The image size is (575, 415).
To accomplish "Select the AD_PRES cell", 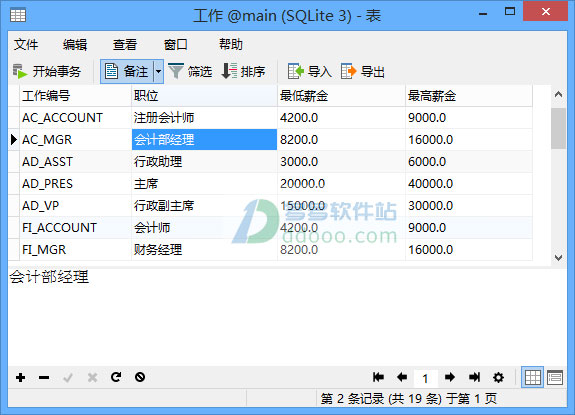I will (x=76, y=184).
